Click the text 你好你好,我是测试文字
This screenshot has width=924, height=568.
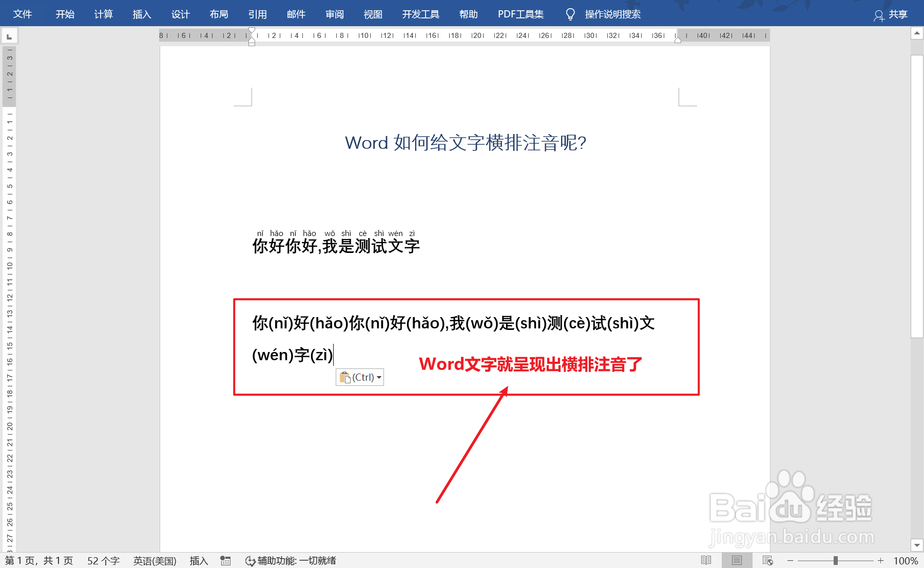click(336, 246)
